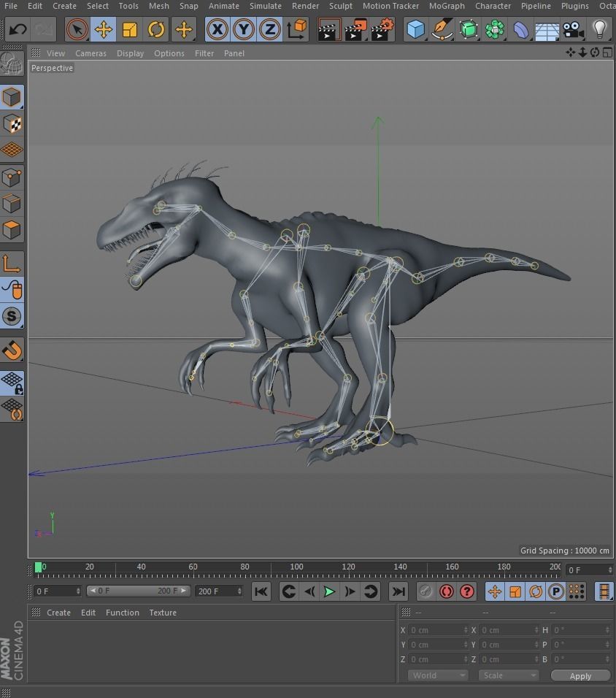Switch to Model mode cube icon
This screenshot has width=616, height=698.
(x=12, y=97)
